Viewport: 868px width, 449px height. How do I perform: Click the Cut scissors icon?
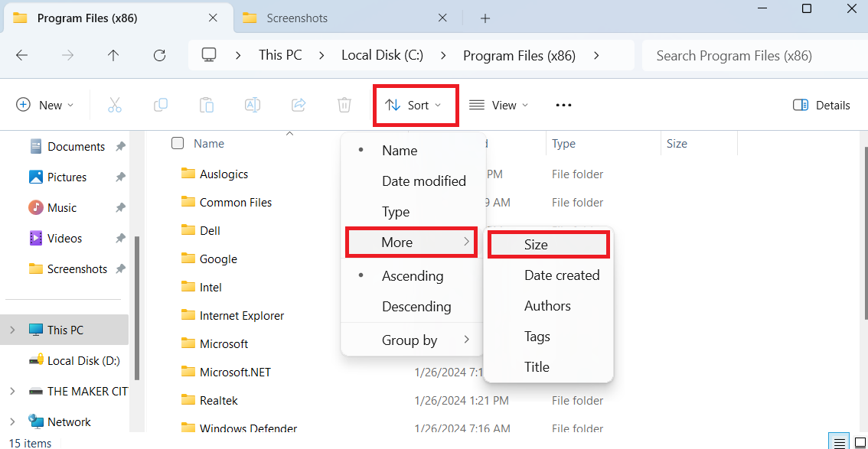[x=115, y=105]
